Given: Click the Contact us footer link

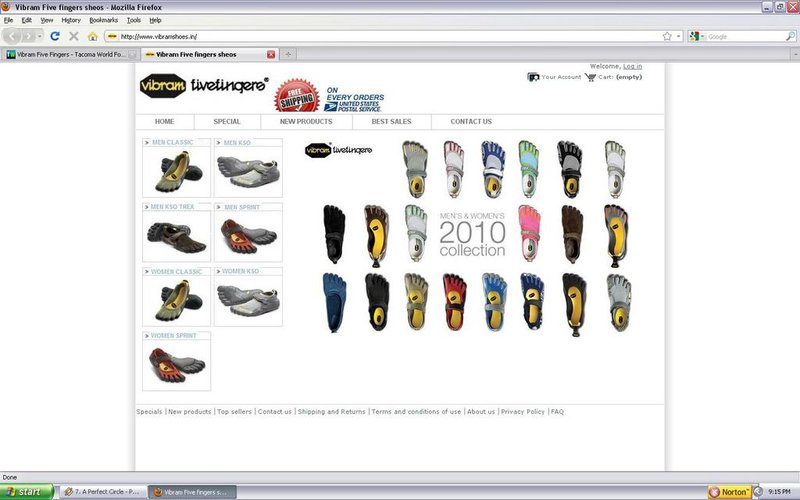Looking at the screenshot, I should [274, 411].
